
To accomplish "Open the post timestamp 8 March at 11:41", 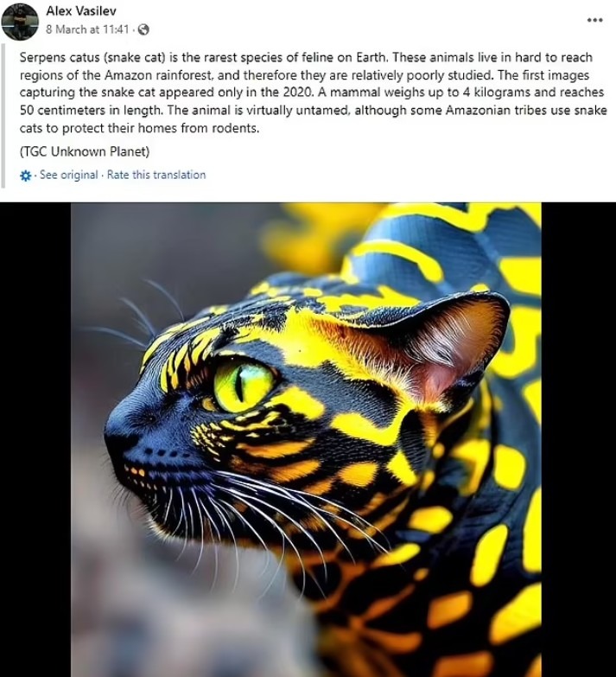I will click(87, 29).
